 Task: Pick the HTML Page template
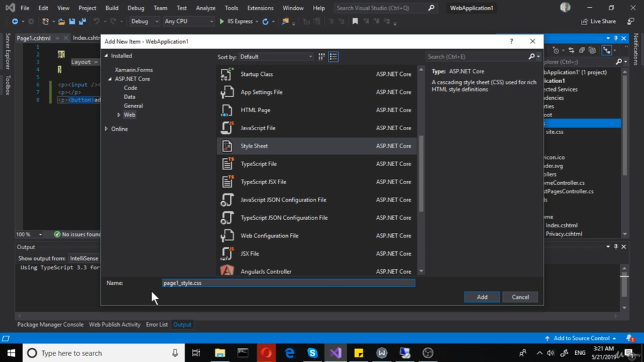click(316, 110)
